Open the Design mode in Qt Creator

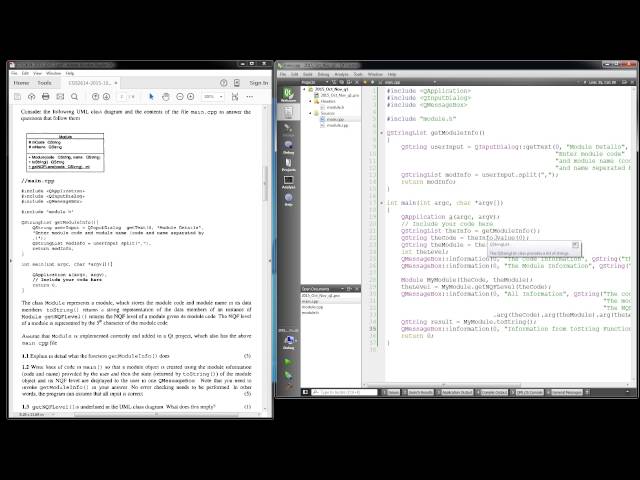coord(288,130)
